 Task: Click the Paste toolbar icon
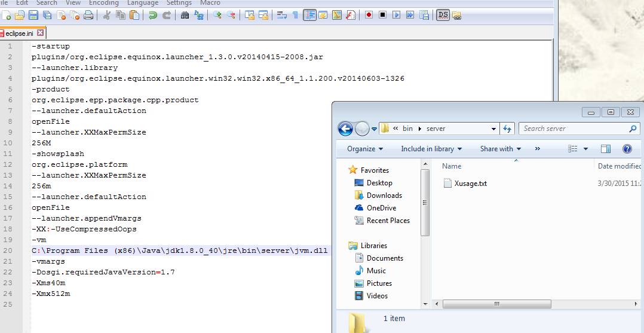coord(134,15)
